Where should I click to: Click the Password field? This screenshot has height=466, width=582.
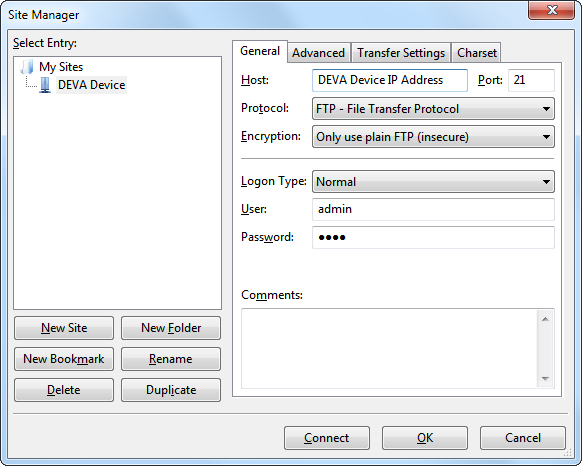pos(433,237)
